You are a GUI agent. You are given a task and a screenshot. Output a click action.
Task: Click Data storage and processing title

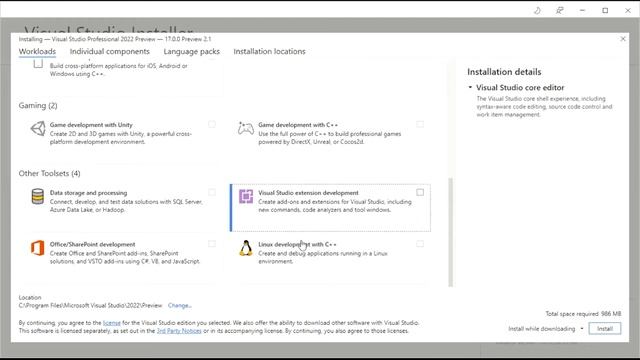point(88,193)
